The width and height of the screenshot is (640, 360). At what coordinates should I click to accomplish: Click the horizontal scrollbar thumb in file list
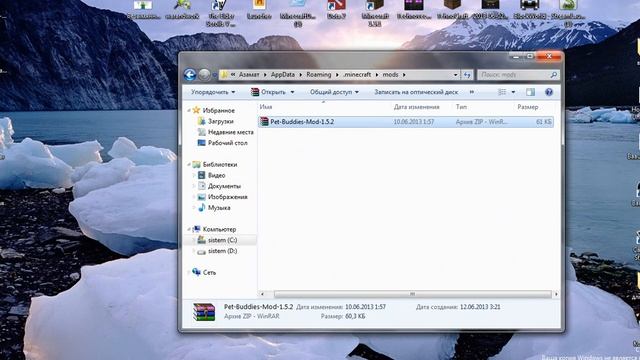click(x=412, y=294)
